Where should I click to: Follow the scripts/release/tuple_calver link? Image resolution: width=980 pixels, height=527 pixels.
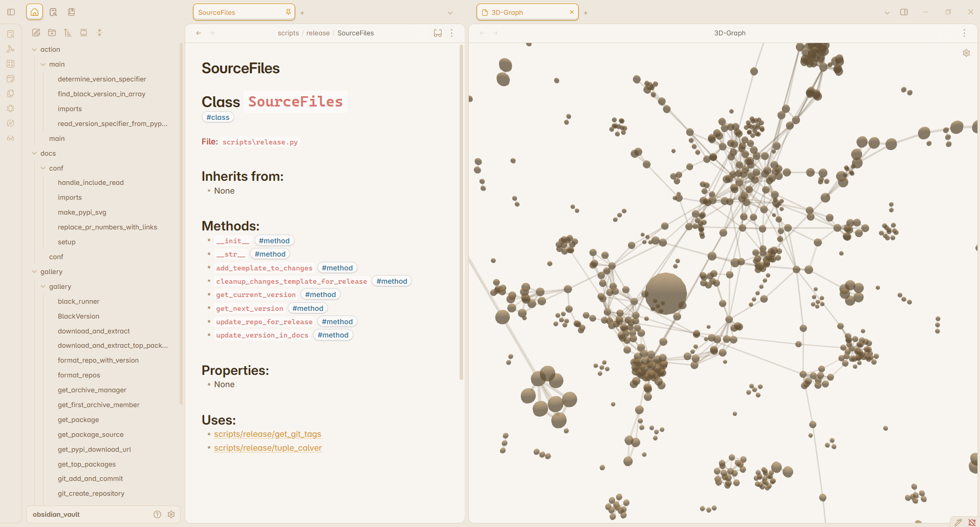pos(268,448)
